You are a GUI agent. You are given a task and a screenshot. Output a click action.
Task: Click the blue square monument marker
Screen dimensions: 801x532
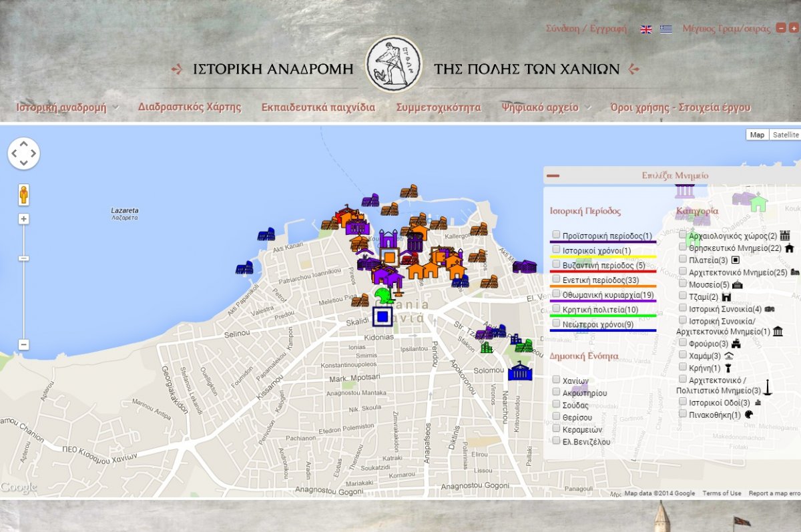(382, 316)
